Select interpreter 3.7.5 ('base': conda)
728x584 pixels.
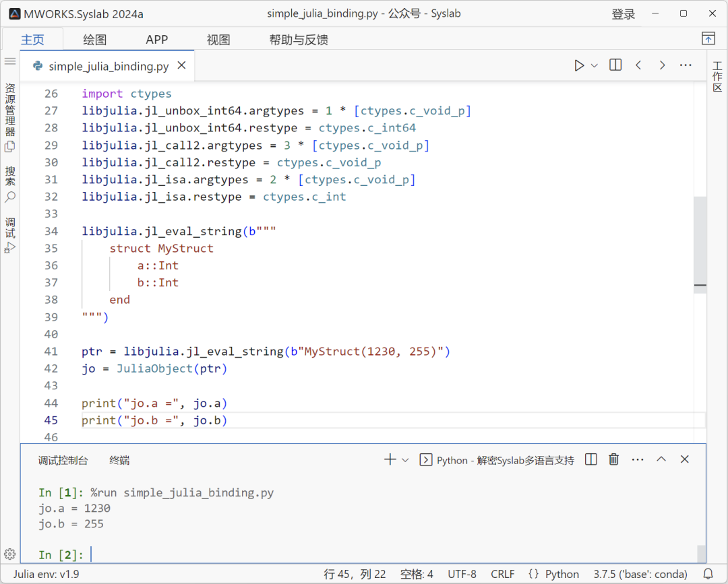click(x=640, y=575)
